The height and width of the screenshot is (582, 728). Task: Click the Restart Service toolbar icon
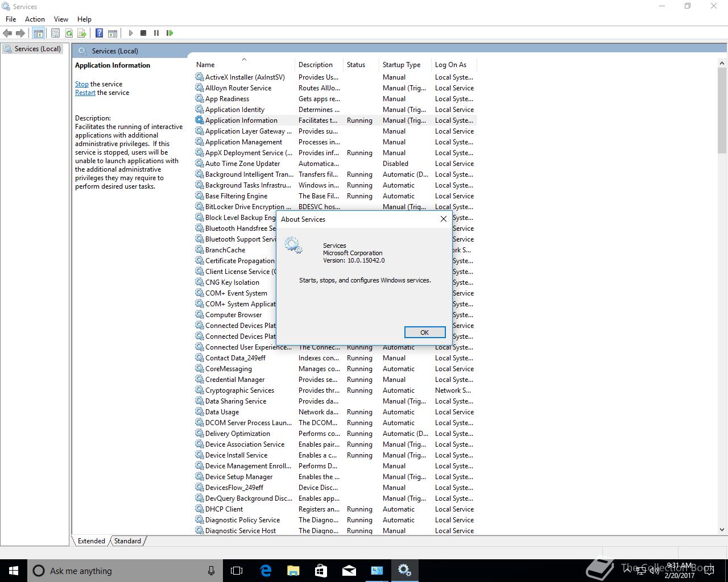click(169, 33)
